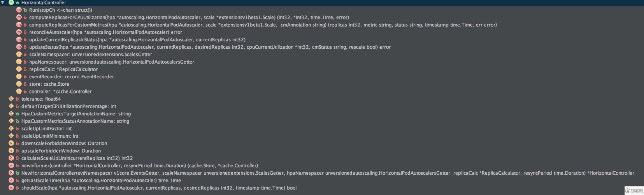Select store: cache.Store field
644x195 pixels.
[49, 84]
